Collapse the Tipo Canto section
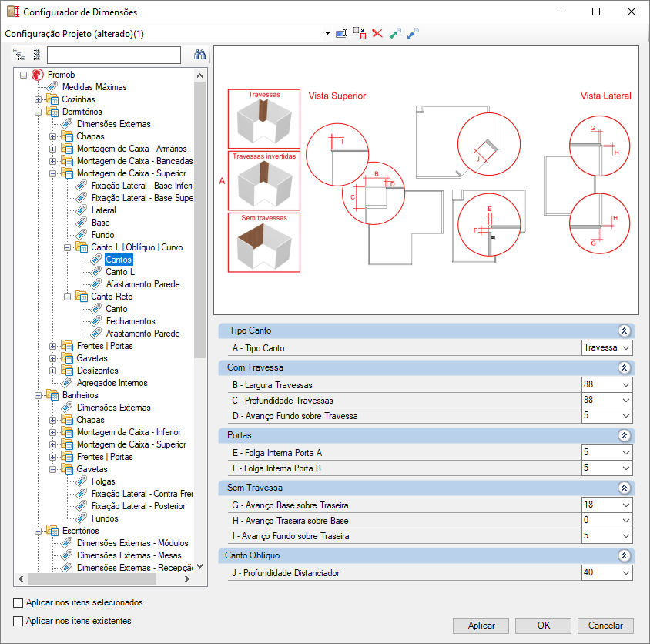The image size is (650, 644). (625, 330)
